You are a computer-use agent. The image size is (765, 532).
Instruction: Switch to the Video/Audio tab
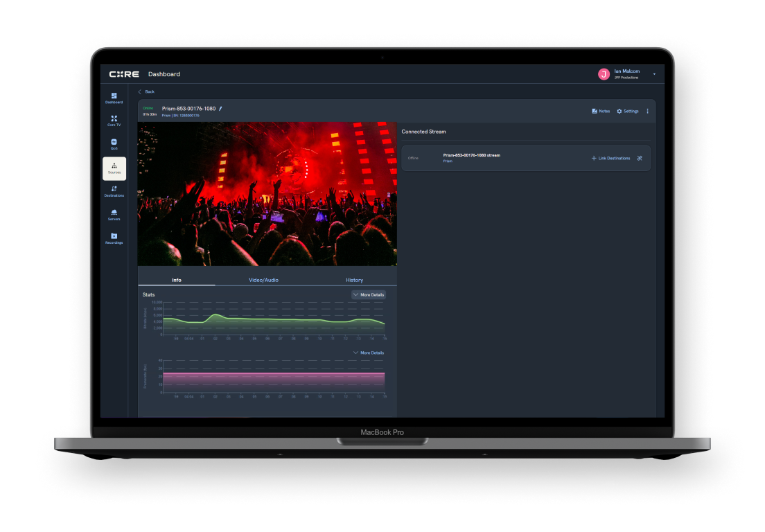[x=263, y=280]
